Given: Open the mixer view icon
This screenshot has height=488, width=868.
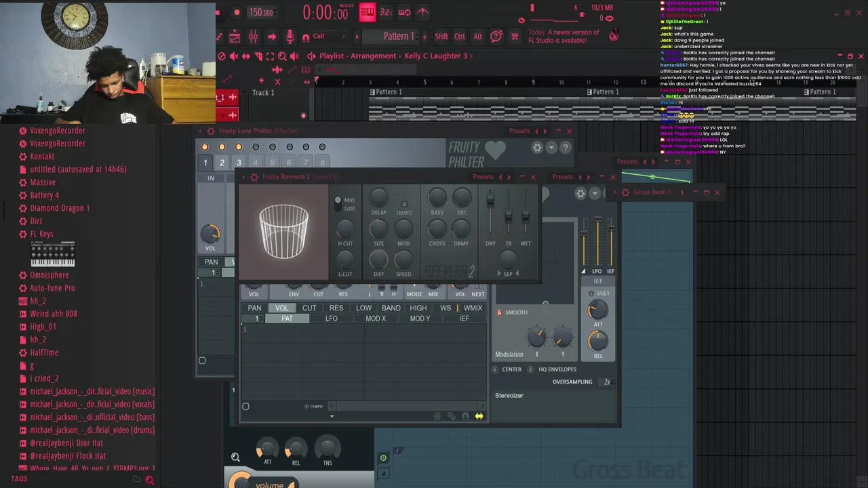Looking at the screenshot, I should click(253, 37).
